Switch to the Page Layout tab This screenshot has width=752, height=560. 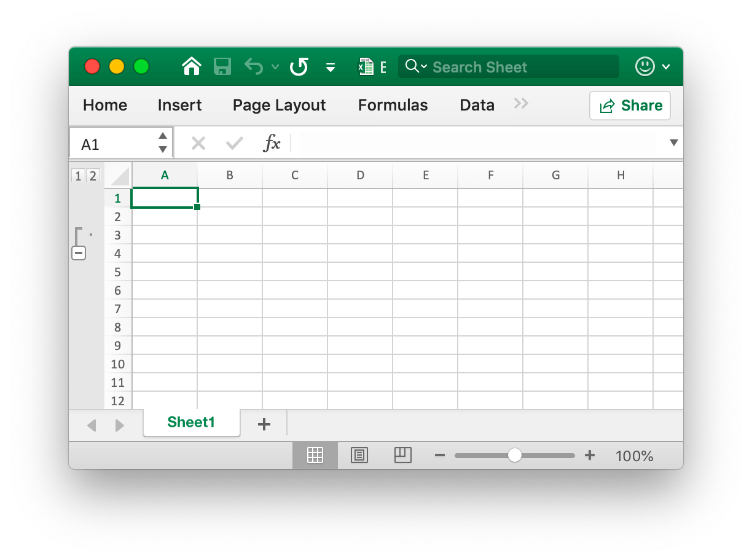(279, 105)
